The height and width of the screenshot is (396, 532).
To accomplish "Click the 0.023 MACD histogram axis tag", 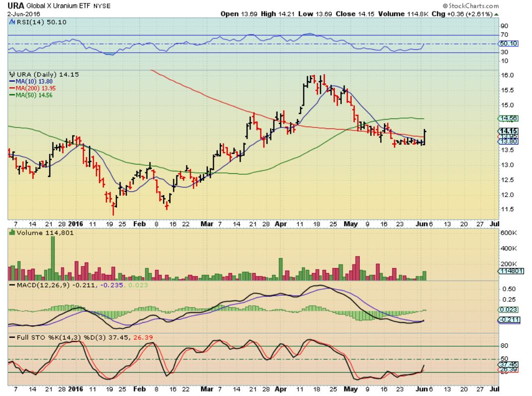I will pos(508,309).
